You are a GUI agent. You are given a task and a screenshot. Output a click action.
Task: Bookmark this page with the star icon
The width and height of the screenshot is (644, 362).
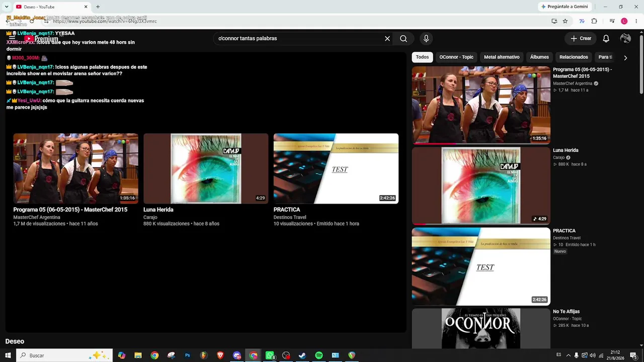565,21
